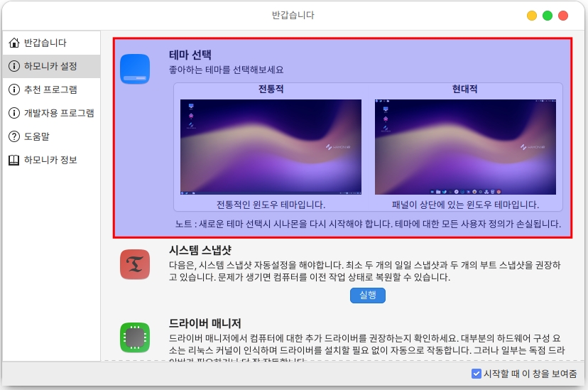Viewport: 588px width, 390px height.
Task: Click the book icon beside 하모니카 정보
Action: tap(13, 160)
